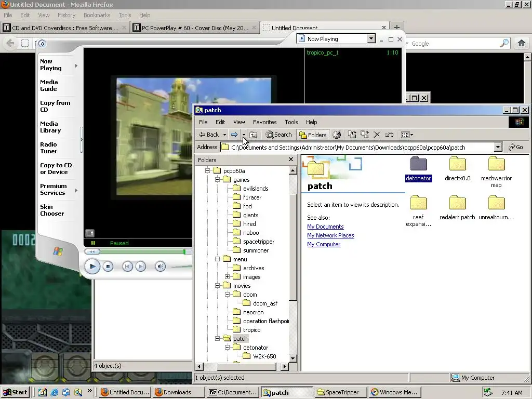
Task: Click the Folders tree scroll down arrow
Action: (293, 358)
